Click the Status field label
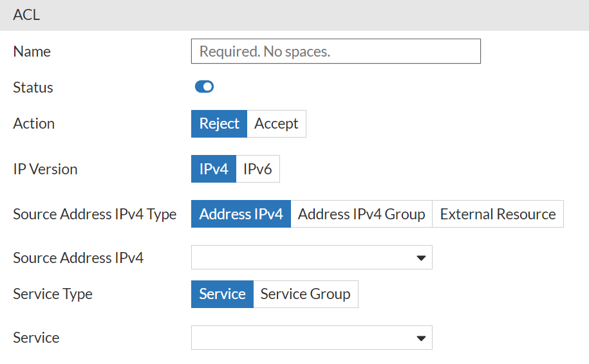This screenshot has width=589, height=364. pyautogui.click(x=33, y=87)
